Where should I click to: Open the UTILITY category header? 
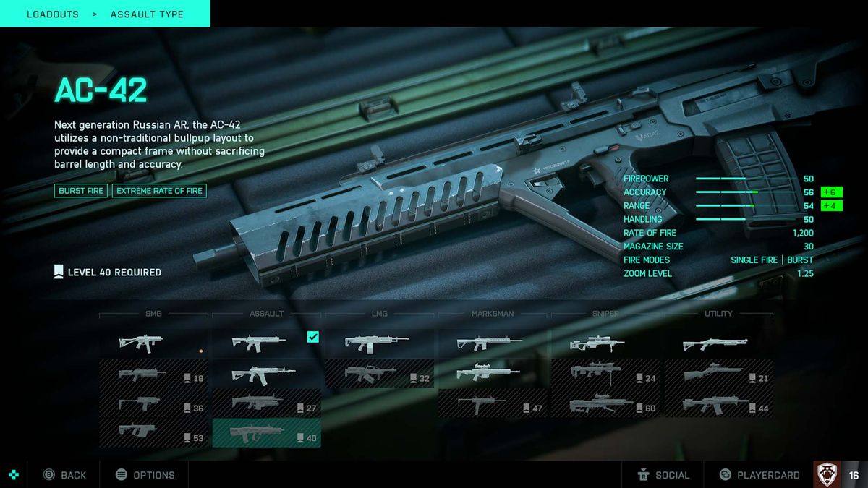pos(718,314)
